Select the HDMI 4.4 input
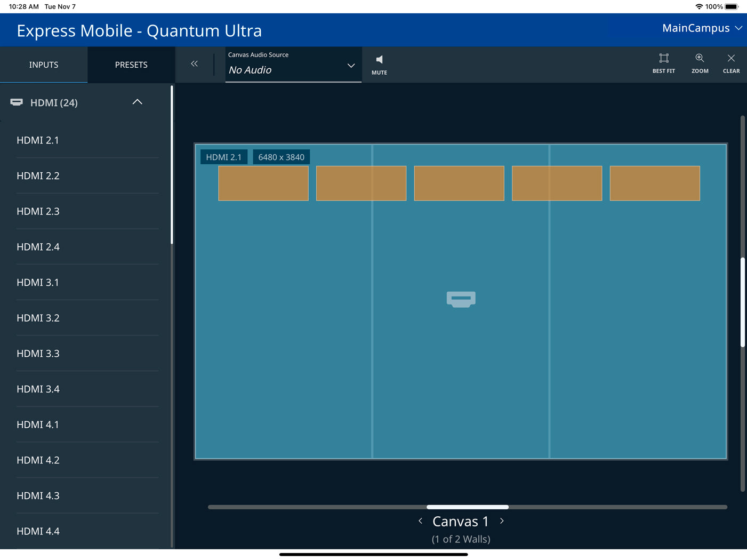 (87, 531)
